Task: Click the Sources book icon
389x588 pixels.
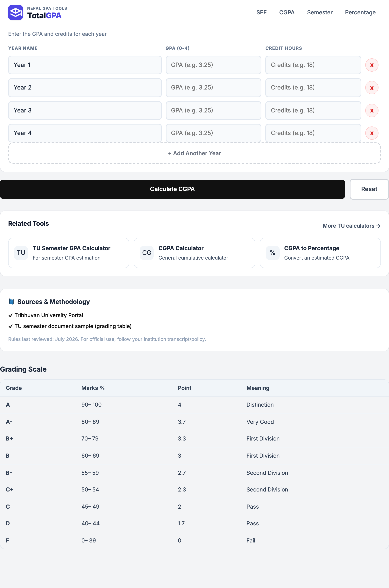Action: (11, 301)
